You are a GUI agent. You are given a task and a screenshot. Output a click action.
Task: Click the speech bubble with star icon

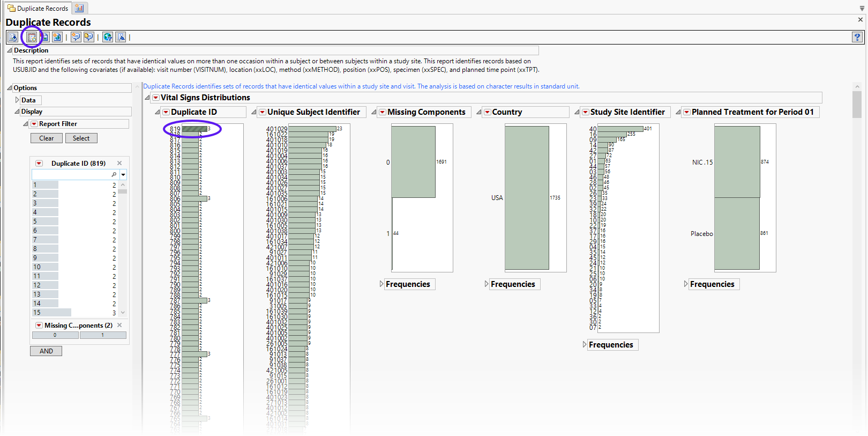[76, 37]
